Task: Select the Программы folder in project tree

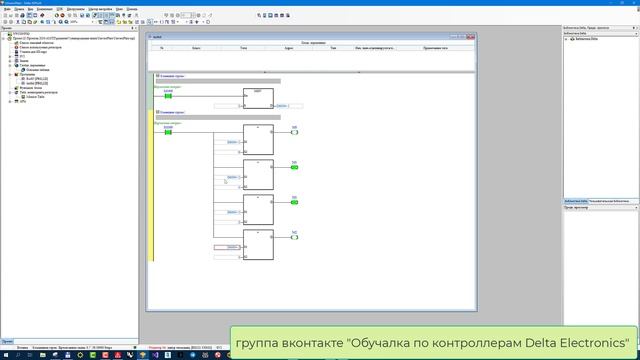Action: [x=27, y=74]
